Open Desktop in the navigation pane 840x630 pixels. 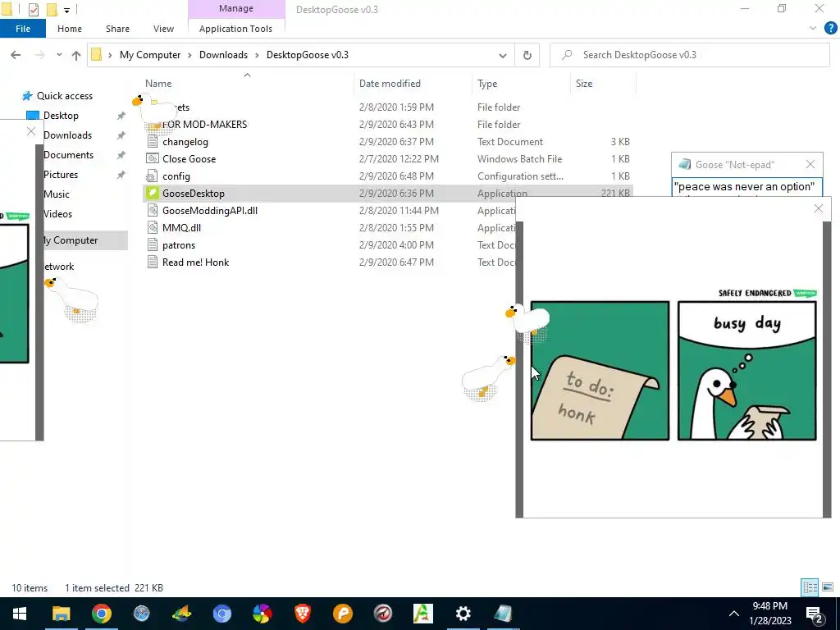pos(61,116)
